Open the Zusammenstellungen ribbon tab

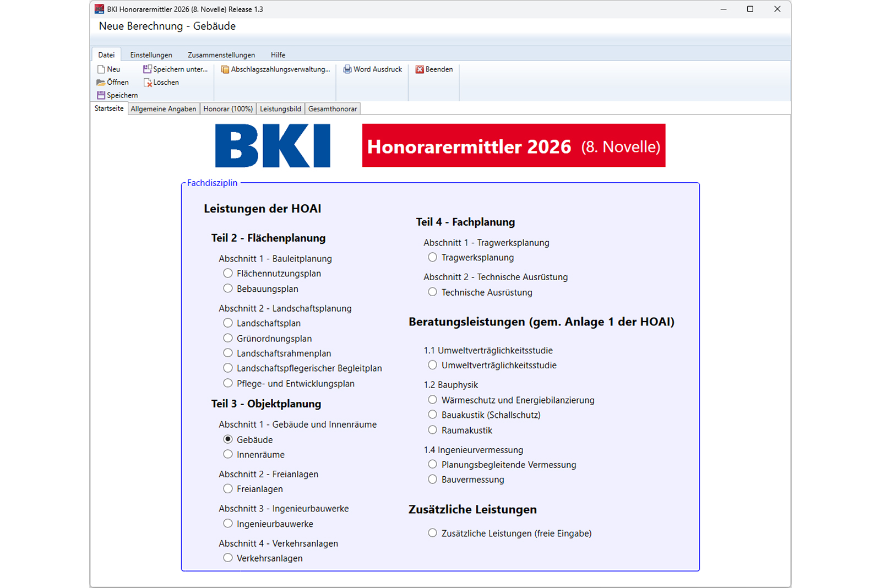click(221, 55)
